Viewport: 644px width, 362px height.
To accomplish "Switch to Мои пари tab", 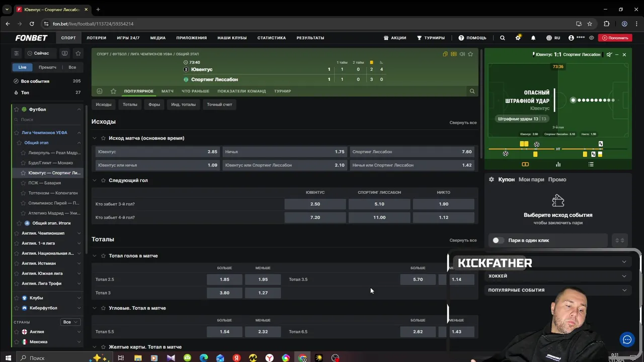I will 531,179.
